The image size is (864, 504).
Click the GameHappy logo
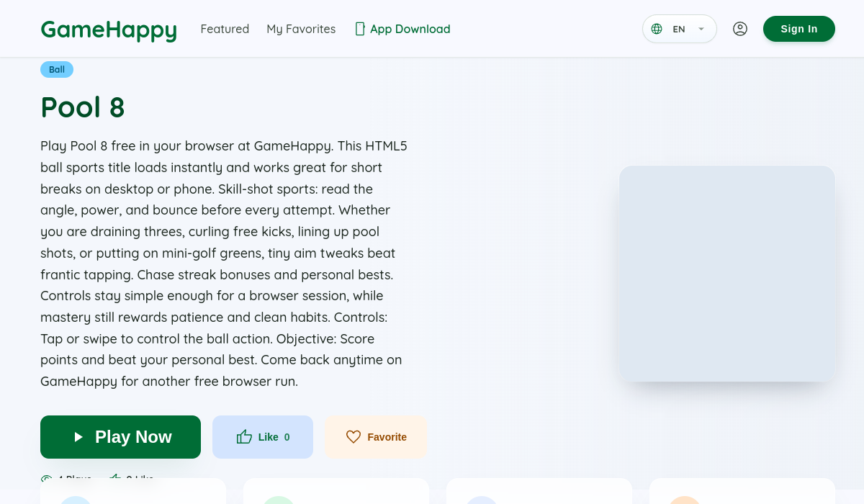(109, 30)
